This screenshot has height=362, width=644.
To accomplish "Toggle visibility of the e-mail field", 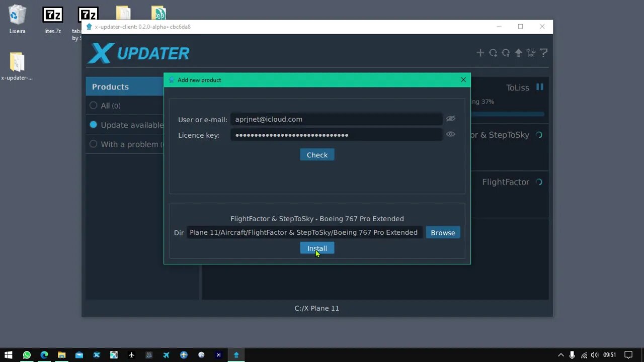I will point(450,119).
